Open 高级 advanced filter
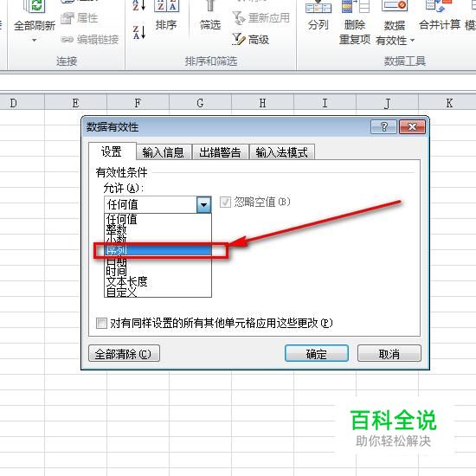The image size is (476, 476). coord(251,39)
